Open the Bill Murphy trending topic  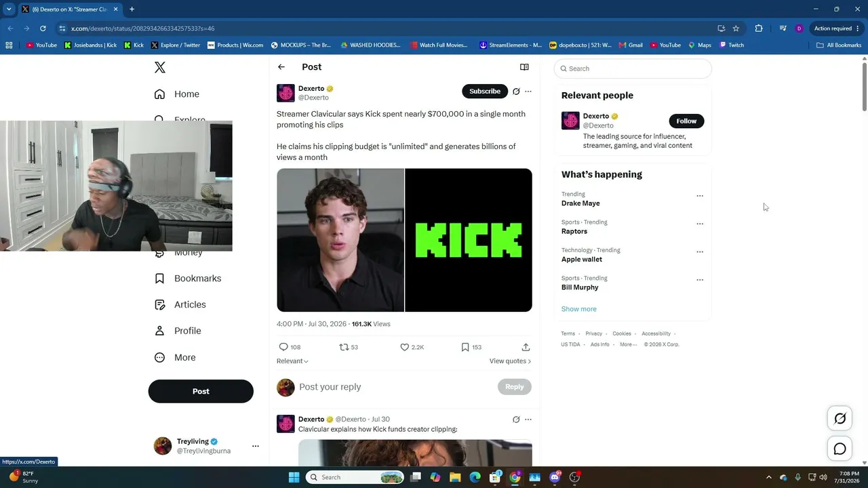pyautogui.click(x=580, y=287)
